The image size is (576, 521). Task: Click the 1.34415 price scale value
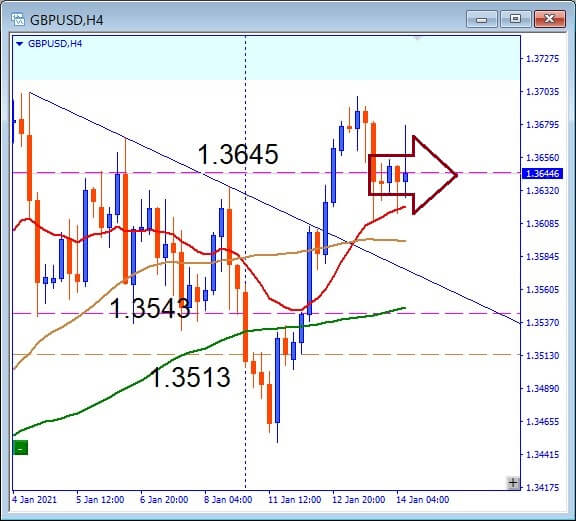tap(543, 454)
